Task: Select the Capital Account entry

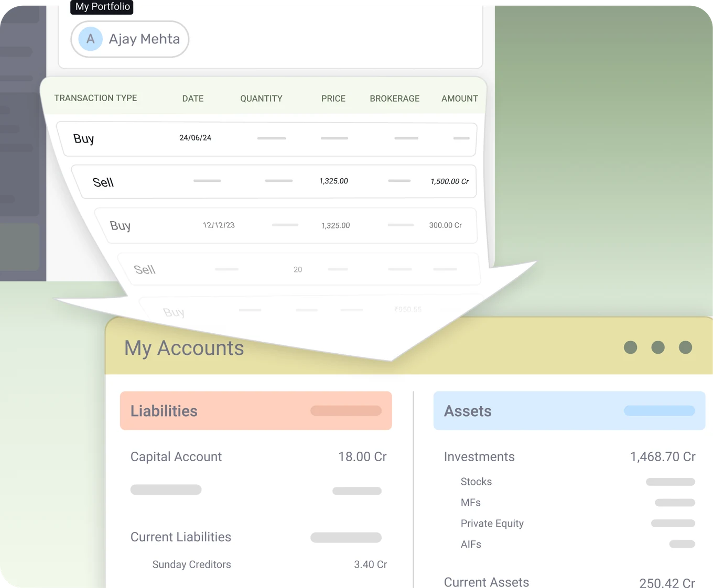Action: [176, 457]
